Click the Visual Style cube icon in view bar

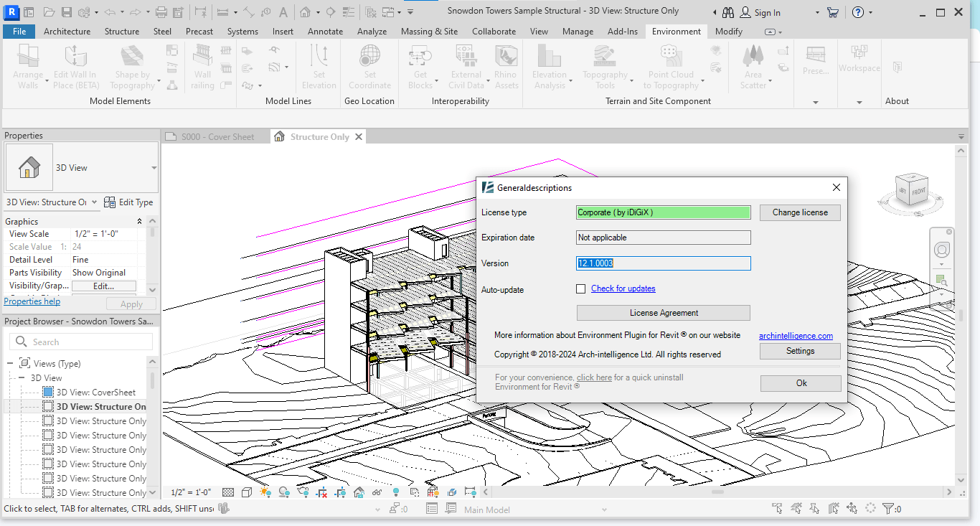pyautogui.click(x=247, y=492)
